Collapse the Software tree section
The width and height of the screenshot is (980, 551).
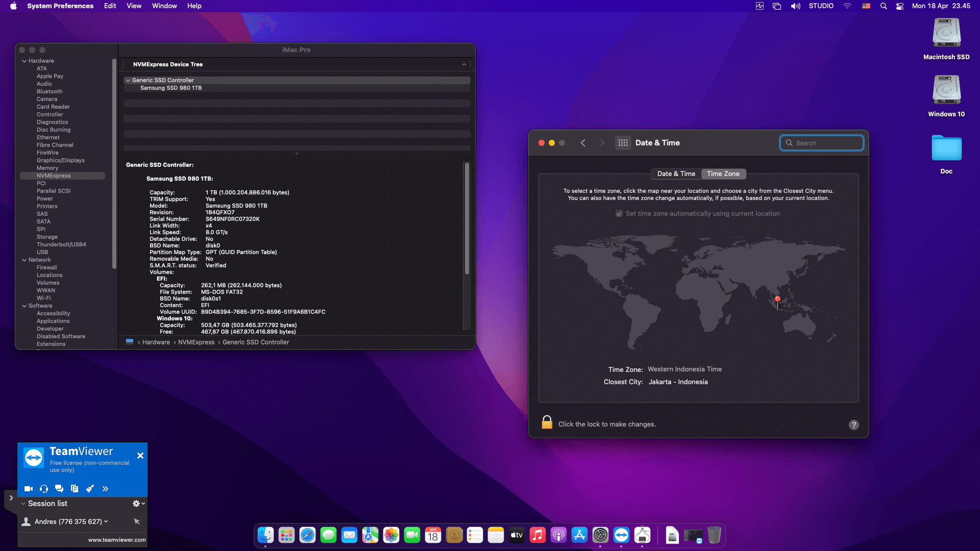(x=24, y=306)
